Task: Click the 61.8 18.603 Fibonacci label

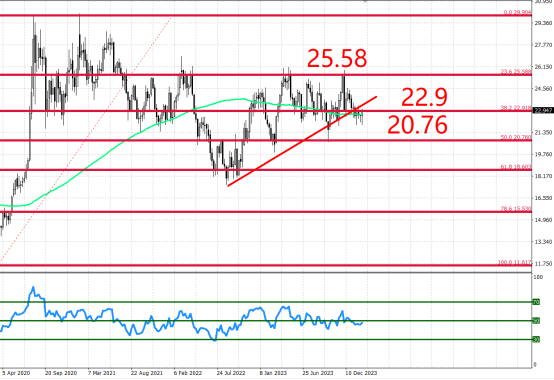Action: (516, 167)
